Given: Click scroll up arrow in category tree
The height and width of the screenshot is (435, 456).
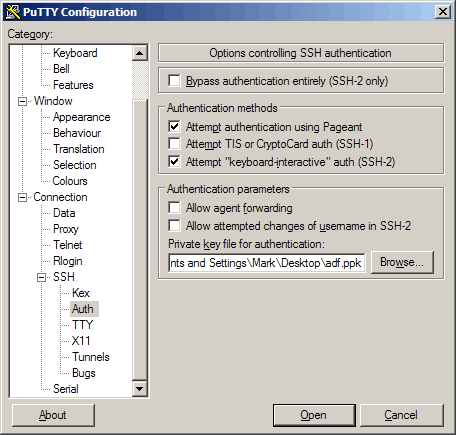Looking at the screenshot, I should click(140, 53).
